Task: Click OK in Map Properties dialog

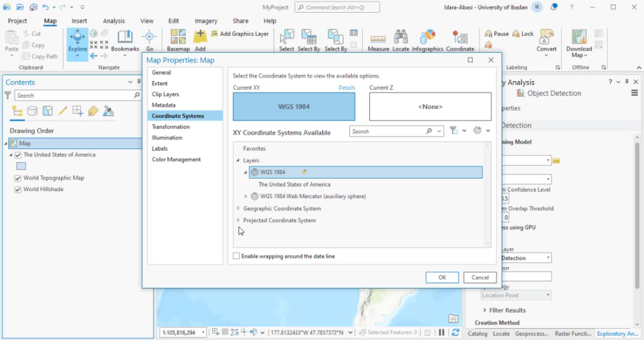Action: (442, 278)
